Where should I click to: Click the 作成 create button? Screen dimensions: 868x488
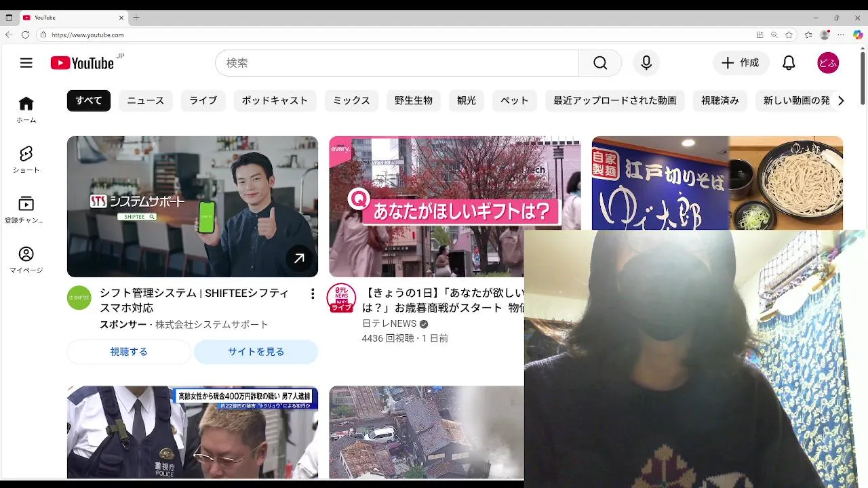tap(741, 63)
